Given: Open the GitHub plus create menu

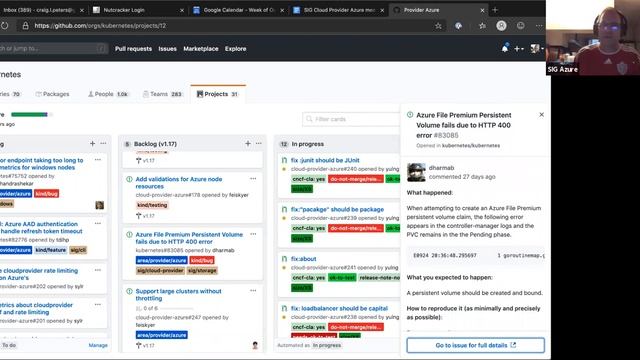Looking at the screenshot, I should coord(518,49).
